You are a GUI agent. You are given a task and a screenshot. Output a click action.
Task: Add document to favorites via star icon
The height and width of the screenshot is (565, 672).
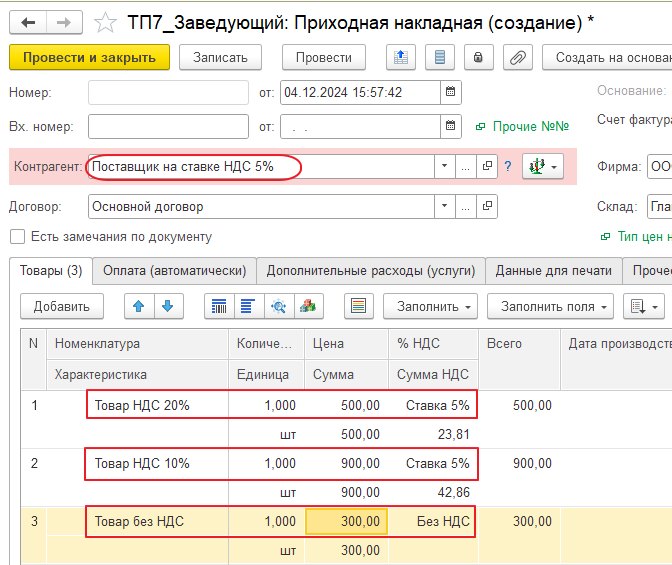[x=105, y=23]
